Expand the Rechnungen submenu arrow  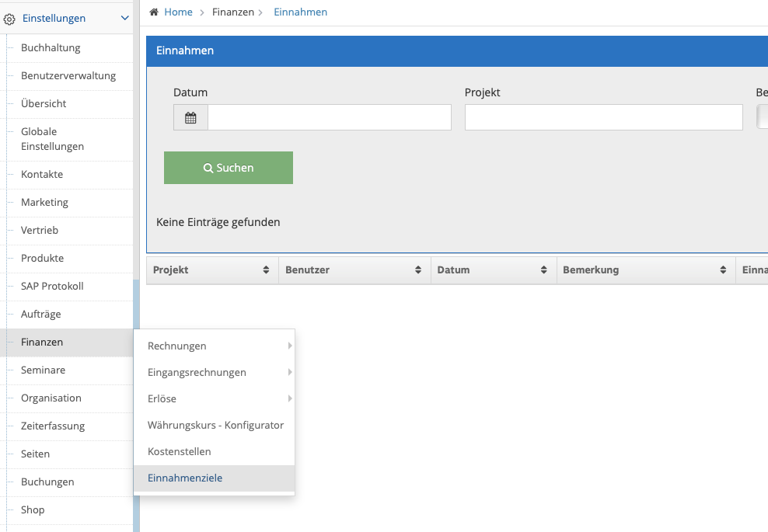290,346
